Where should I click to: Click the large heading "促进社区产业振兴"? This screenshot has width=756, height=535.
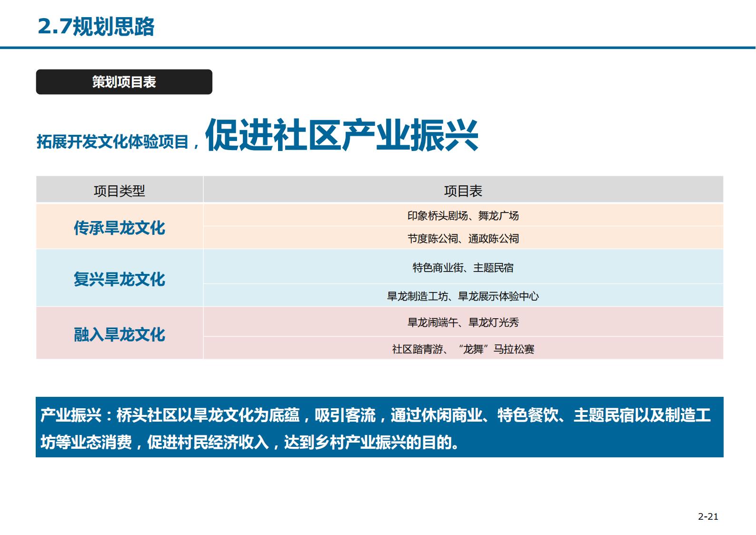click(342, 135)
